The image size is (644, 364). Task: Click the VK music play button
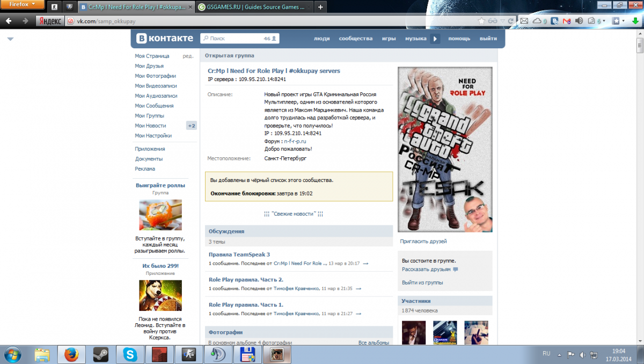tap(435, 39)
